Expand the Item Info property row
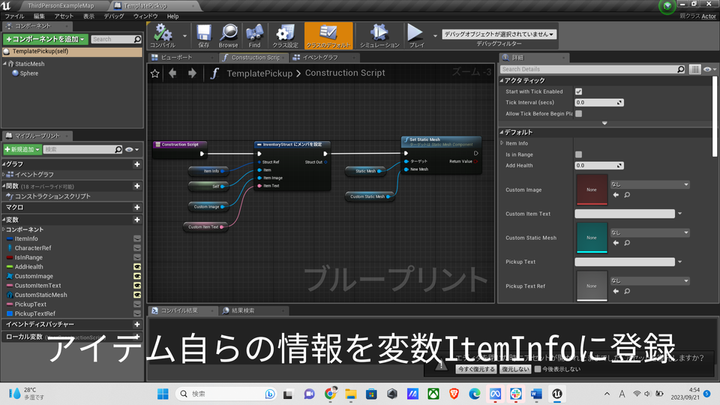720x405 pixels. tap(501, 143)
